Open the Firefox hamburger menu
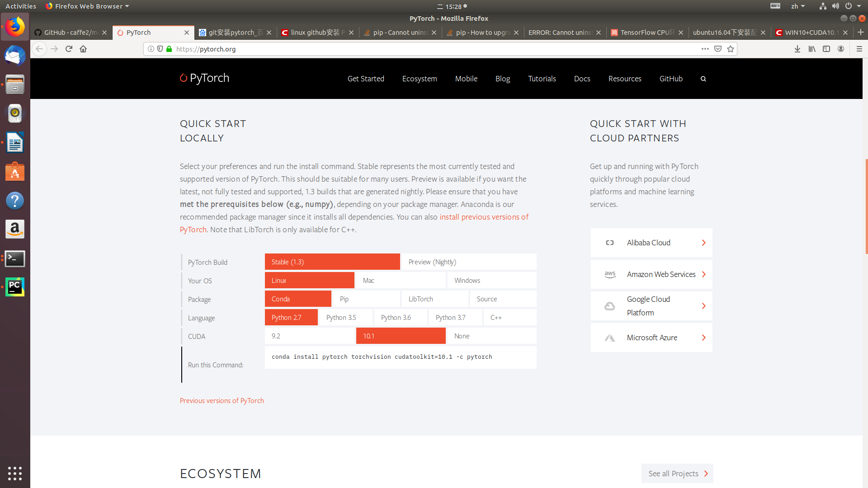The image size is (868, 488). point(859,49)
